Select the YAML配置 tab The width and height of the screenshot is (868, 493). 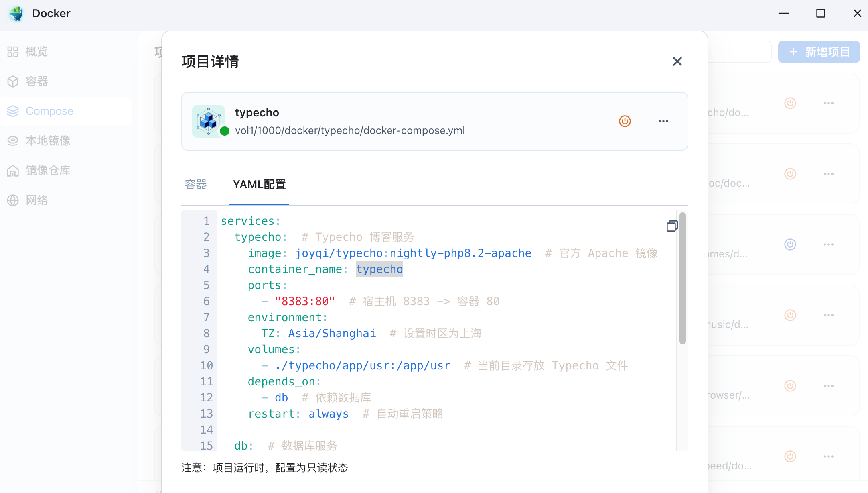259,185
